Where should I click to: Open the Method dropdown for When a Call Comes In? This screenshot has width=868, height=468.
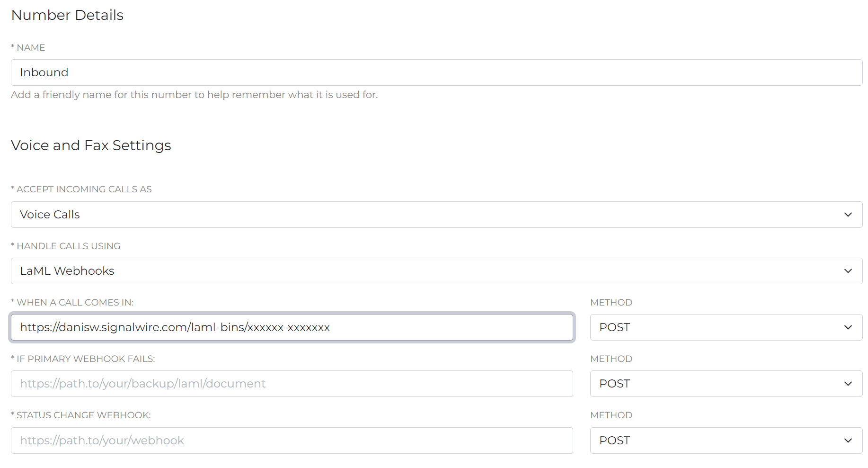click(726, 327)
